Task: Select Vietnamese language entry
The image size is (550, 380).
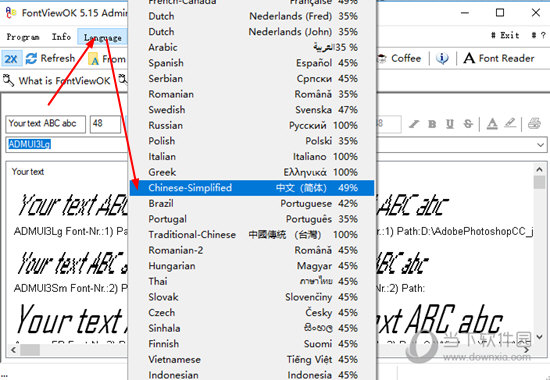Action: click(x=252, y=359)
